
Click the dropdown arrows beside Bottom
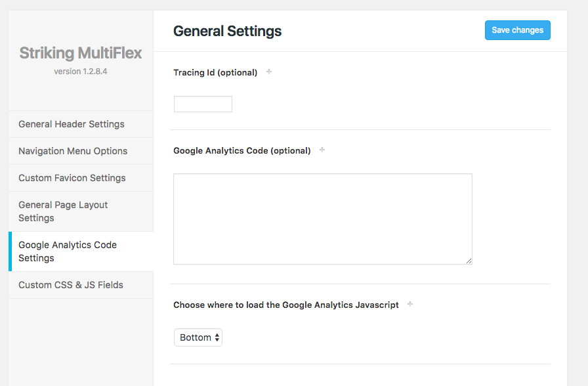coord(217,337)
